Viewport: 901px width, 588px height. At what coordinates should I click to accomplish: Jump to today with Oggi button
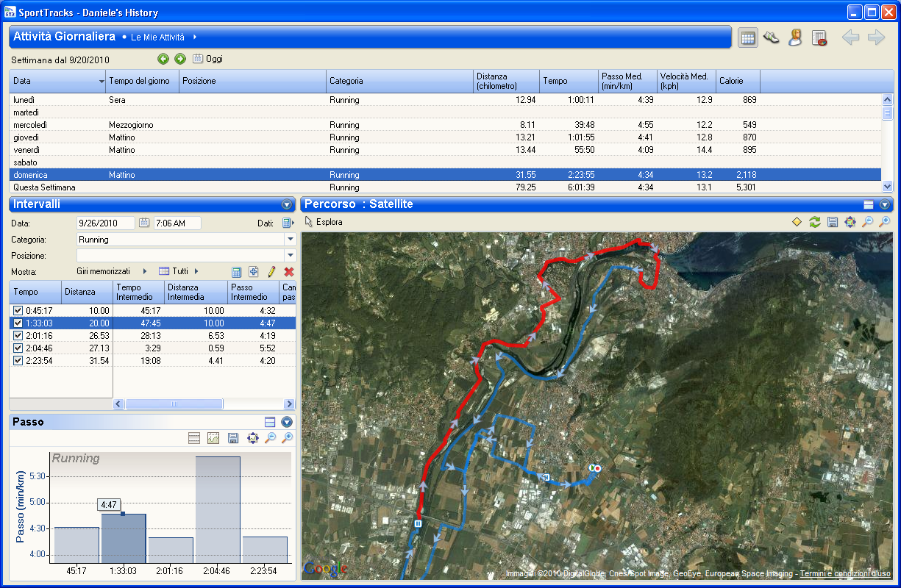pos(207,59)
